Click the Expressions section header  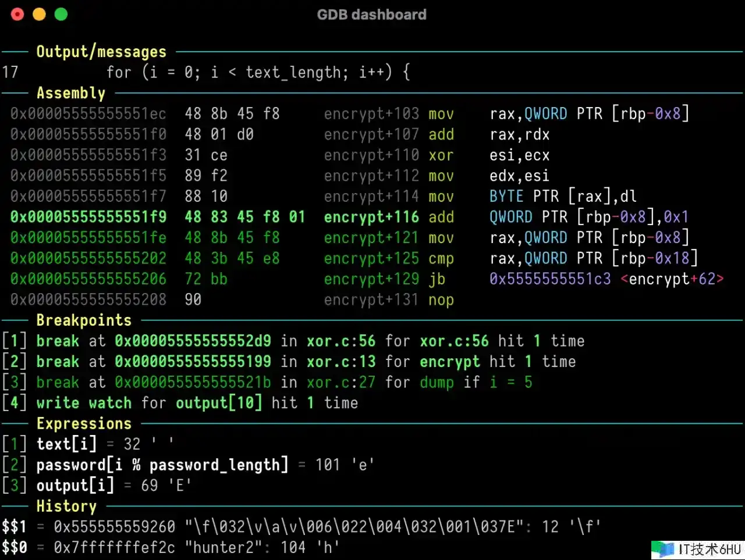pyautogui.click(x=83, y=423)
